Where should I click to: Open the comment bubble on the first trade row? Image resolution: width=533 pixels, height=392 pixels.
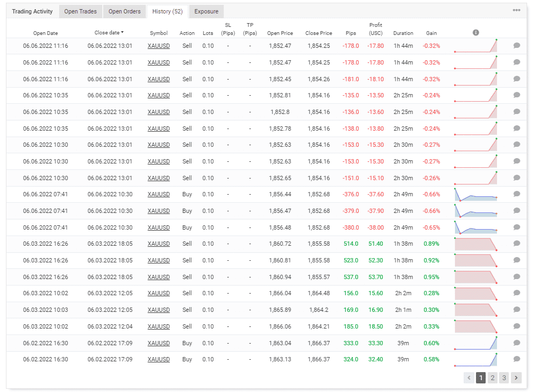pyautogui.click(x=516, y=46)
